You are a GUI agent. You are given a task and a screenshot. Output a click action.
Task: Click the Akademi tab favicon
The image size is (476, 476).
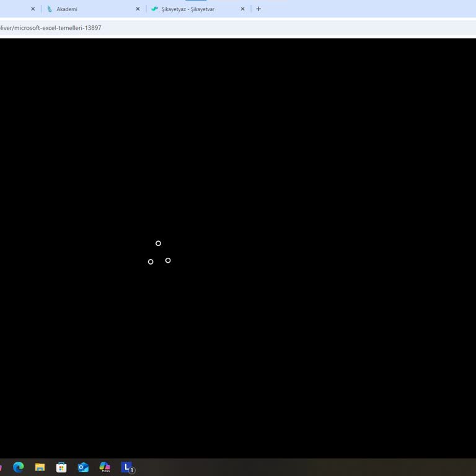pos(50,9)
